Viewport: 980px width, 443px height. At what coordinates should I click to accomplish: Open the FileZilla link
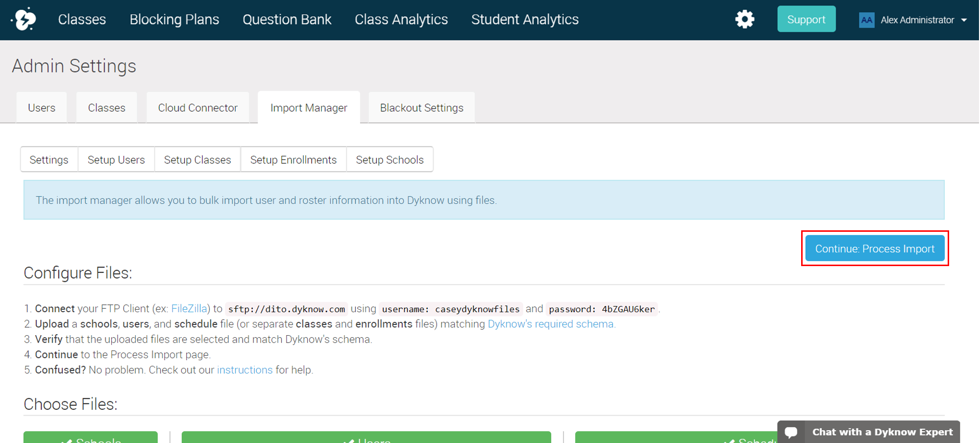[x=189, y=309]
